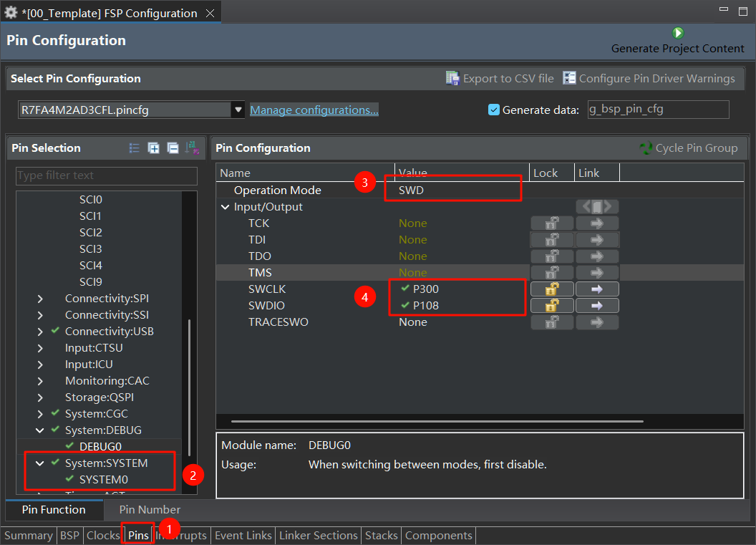This screenshot has width=756, height=545.
Task: Click the link arrow for SWCLK
Action: [x=597, y=289]
